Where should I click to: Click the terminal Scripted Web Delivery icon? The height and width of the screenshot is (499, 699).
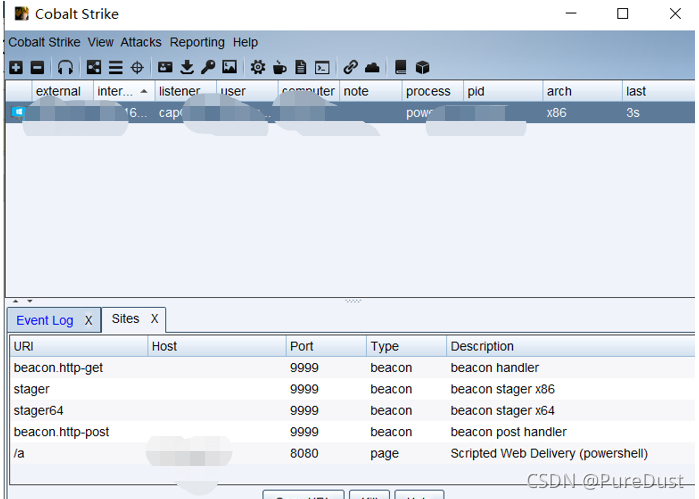click(x=322, y=67)
